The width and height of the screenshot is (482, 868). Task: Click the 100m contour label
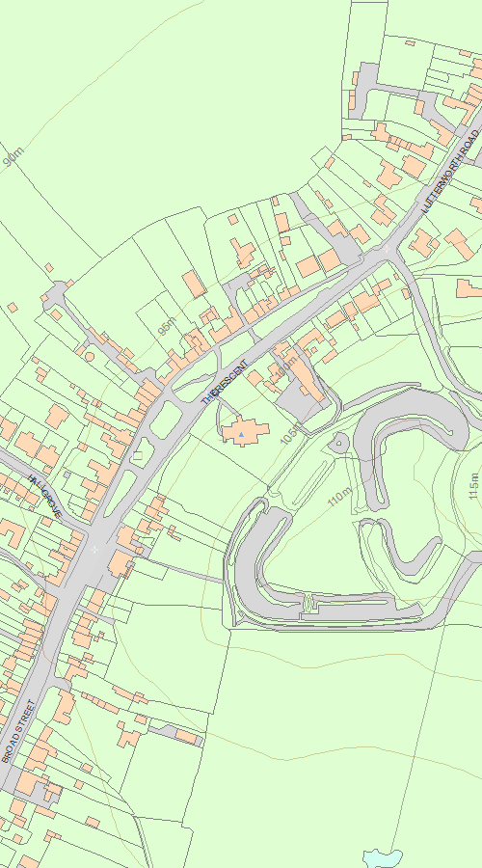pos(285,369)
